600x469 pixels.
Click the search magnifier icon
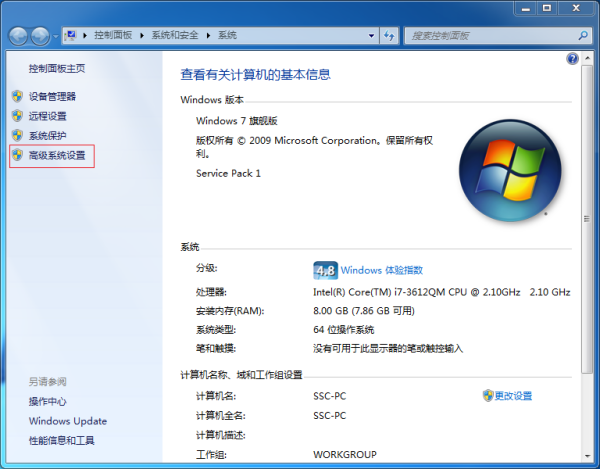583,36
